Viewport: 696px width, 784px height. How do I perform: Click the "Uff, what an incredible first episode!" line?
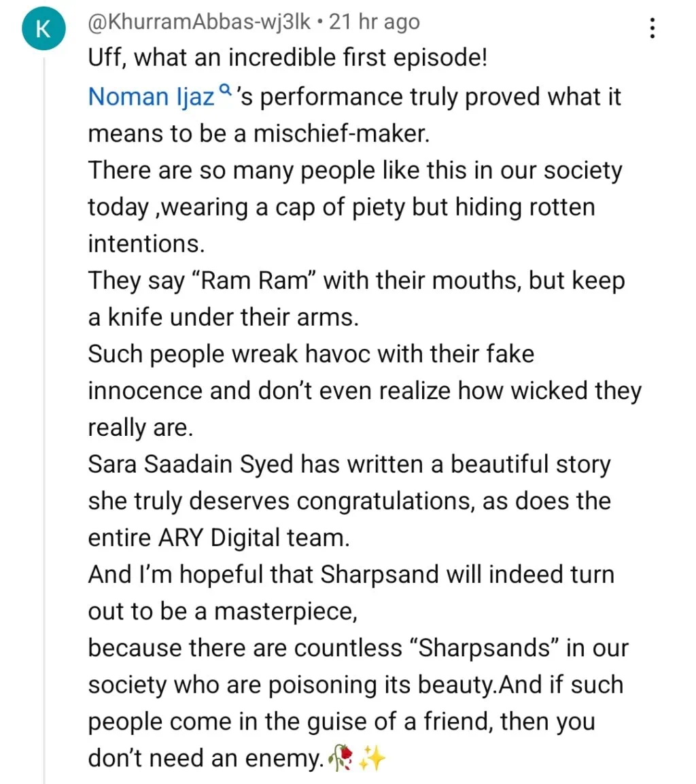(288, 59)
